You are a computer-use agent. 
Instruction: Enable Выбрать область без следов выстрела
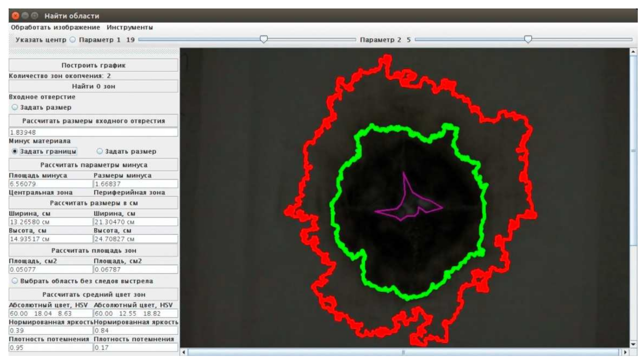coord(15,281)
